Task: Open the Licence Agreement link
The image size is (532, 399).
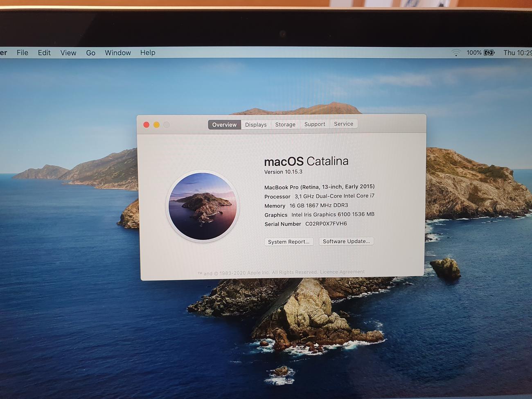Action: coord(342,272)
